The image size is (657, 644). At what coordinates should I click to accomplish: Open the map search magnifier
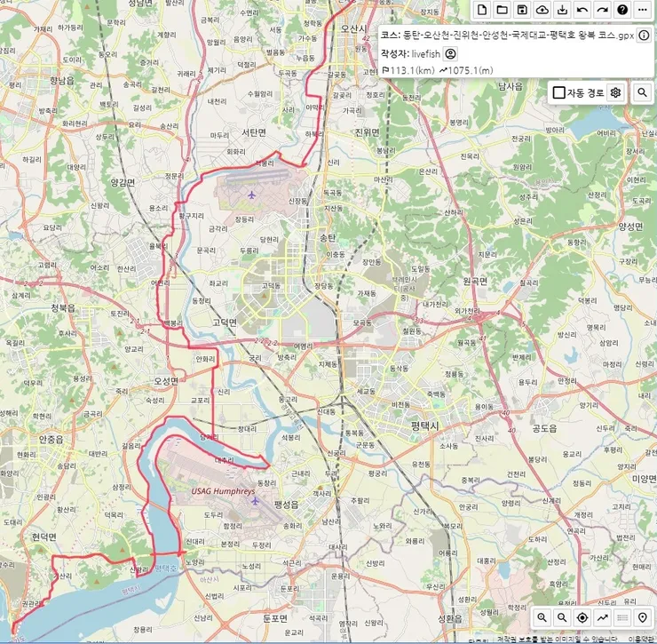[642, 92]
